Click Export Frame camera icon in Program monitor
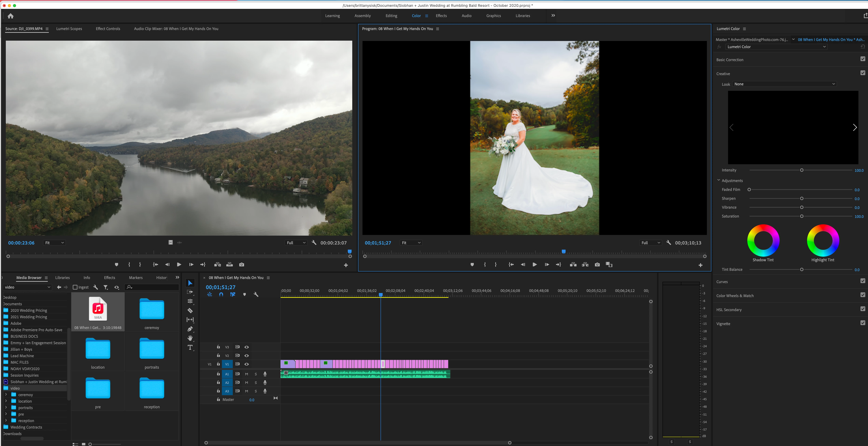 point(597,265)
